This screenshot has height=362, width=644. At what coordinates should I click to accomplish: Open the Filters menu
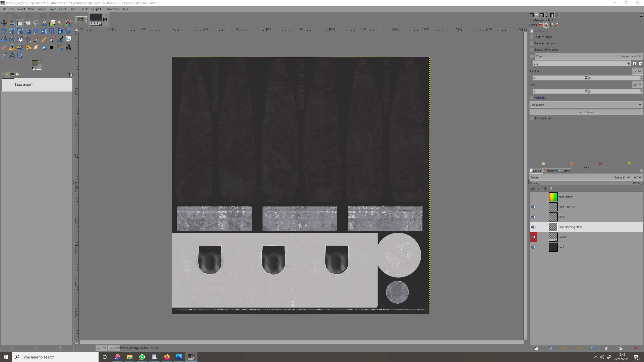(84, 9)
